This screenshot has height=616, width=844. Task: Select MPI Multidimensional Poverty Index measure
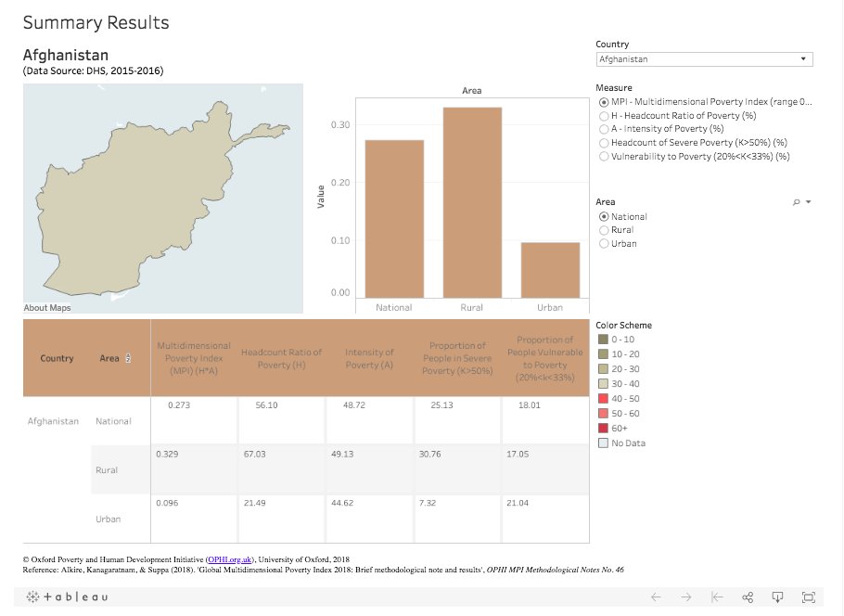click(x=604, y=102)
